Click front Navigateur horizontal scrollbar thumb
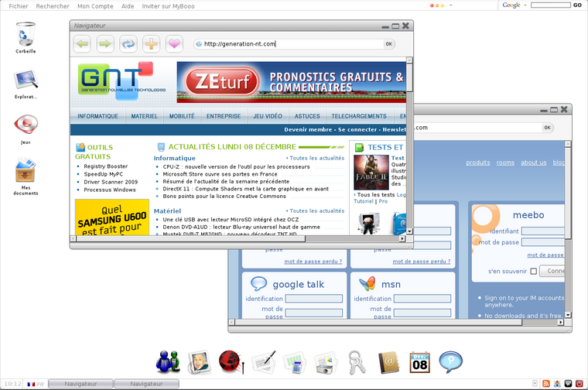Screen dimensions: 588x390 [190, 238]
